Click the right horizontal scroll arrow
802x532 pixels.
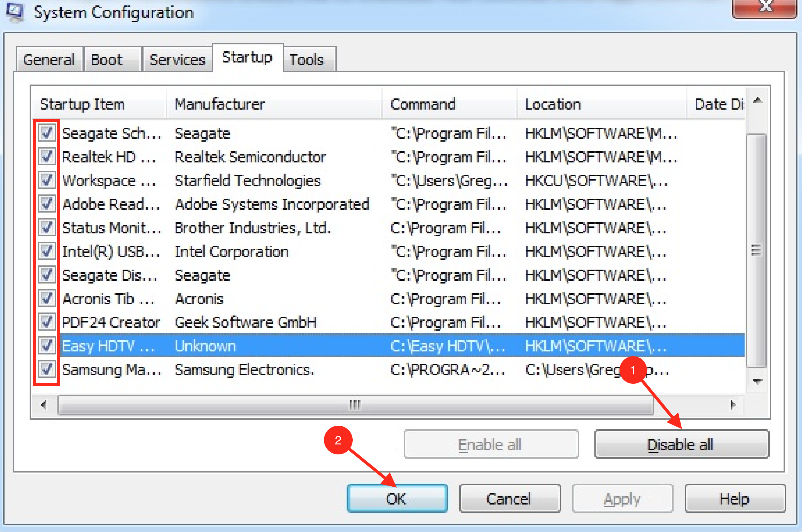pos(733,404)
